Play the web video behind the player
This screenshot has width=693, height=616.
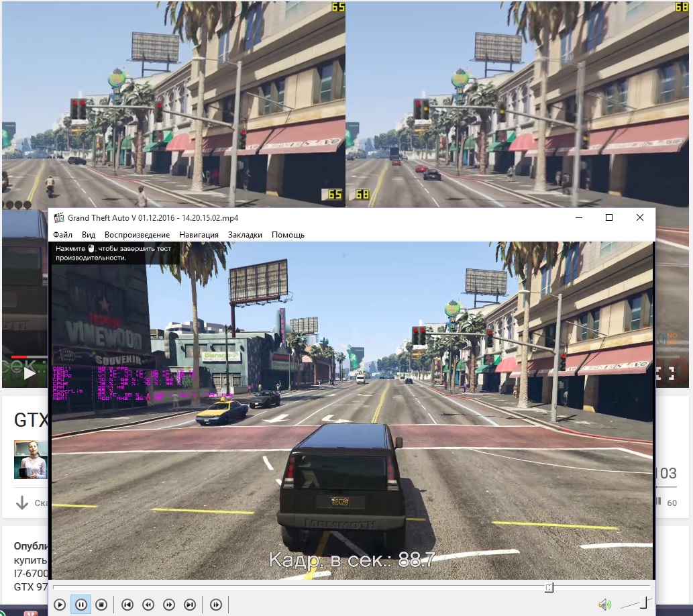29,373
